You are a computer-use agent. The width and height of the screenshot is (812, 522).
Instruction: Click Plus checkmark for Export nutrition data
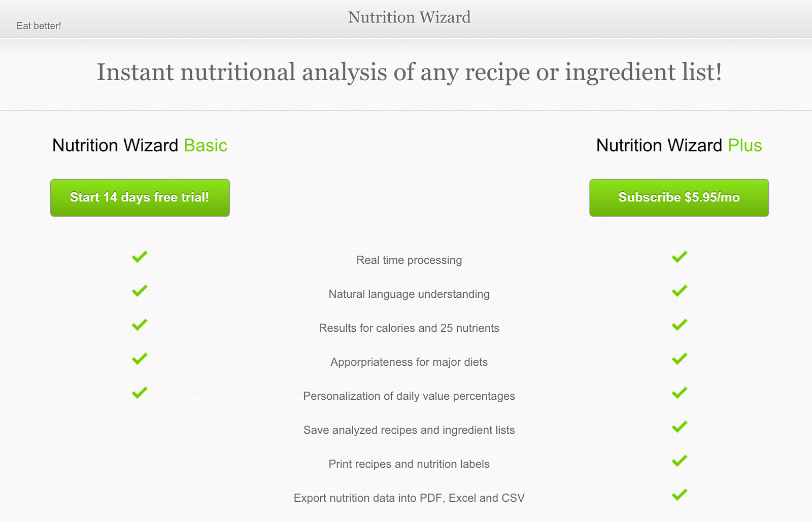[679, 495]
